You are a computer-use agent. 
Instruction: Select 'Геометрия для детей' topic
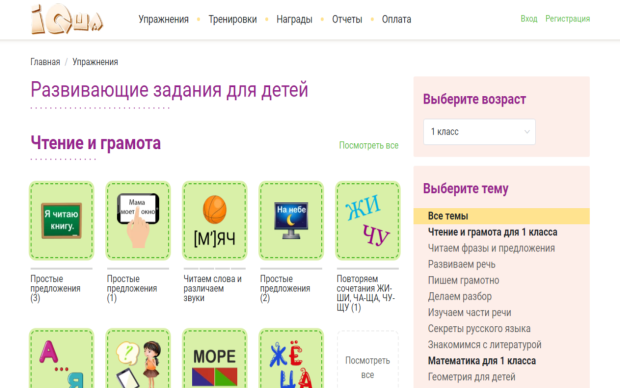click(x=471, y=377)
